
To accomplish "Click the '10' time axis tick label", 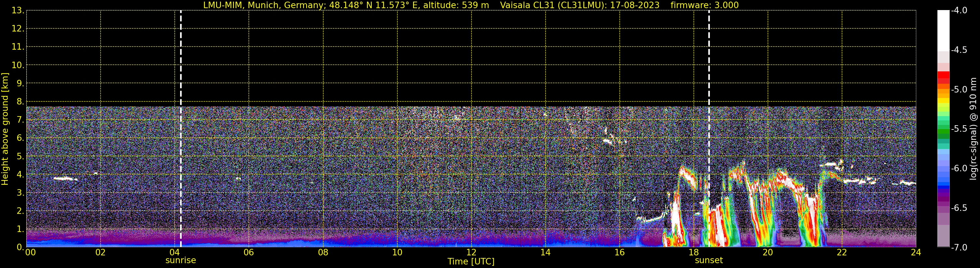I will tap(397, 252).
